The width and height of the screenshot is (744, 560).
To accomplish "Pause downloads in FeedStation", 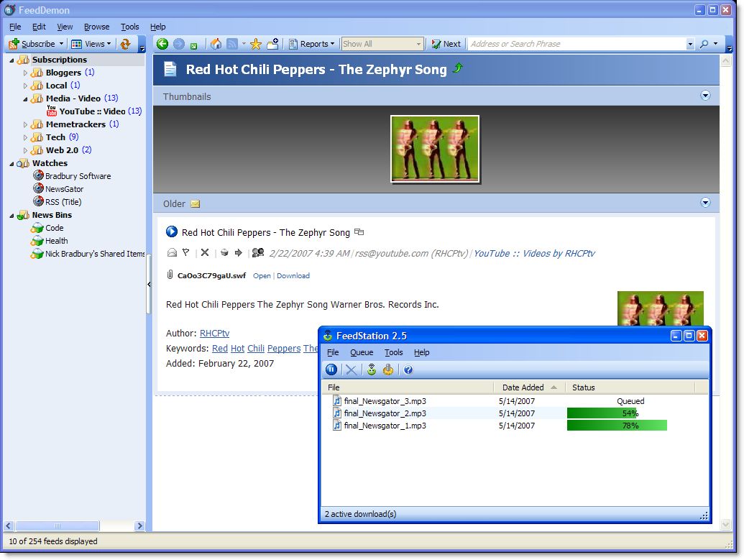I will 331,369.
